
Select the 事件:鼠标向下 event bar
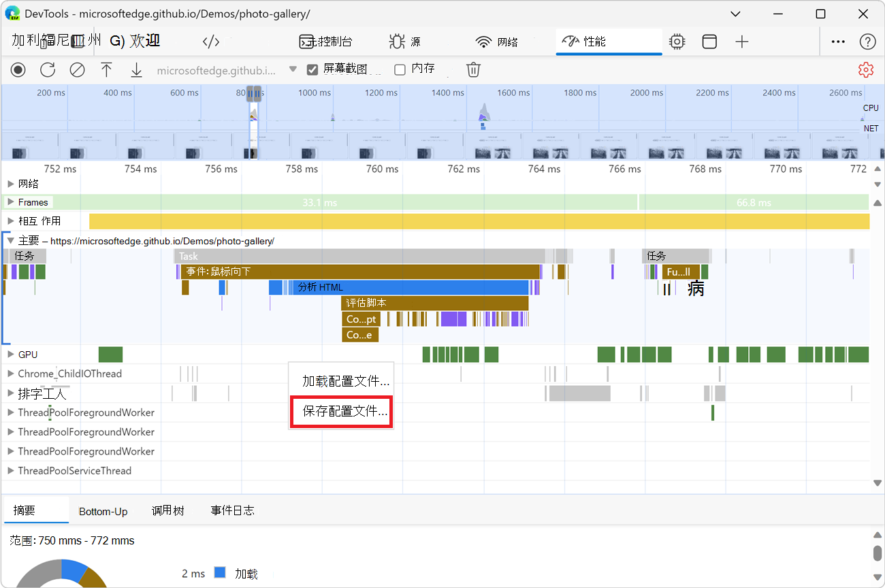(359, 272)
